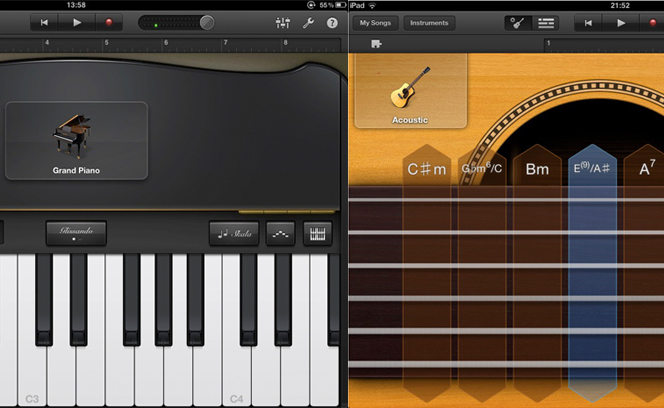Open the Instruments browser
This screenshot has height=408, width=664.
click(x=428, y=22)
